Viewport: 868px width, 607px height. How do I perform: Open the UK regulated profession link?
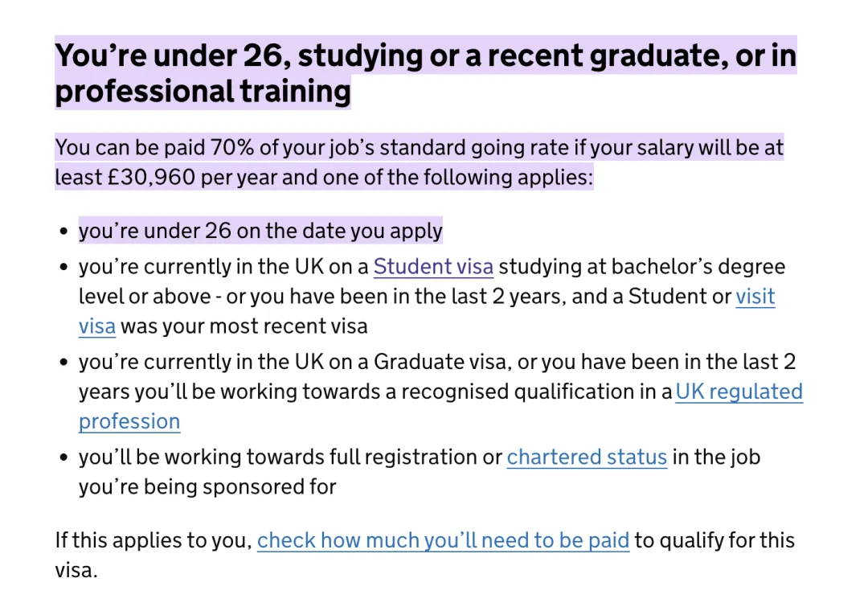739,392
